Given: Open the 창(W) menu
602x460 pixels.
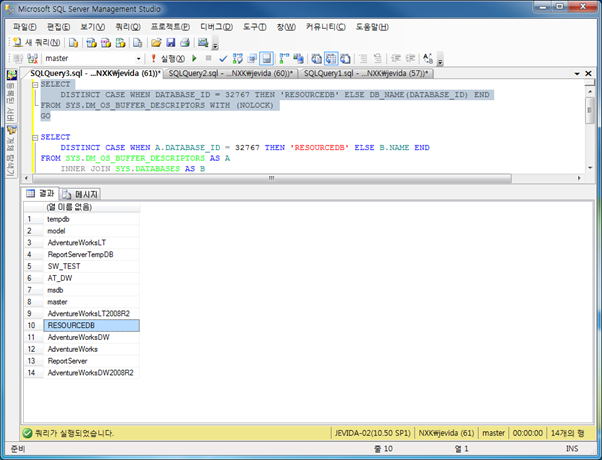Looking at the screenshot, I should tap(286, 27).
